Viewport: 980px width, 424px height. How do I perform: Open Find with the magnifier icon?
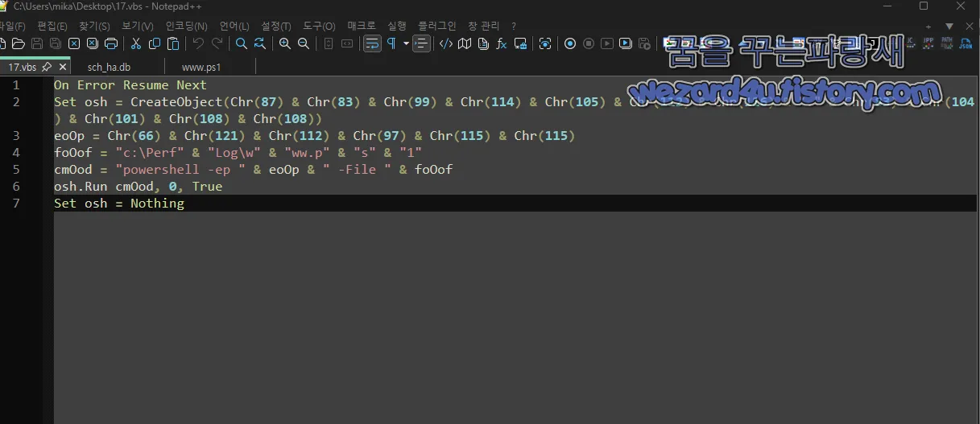tap(242, 43)
